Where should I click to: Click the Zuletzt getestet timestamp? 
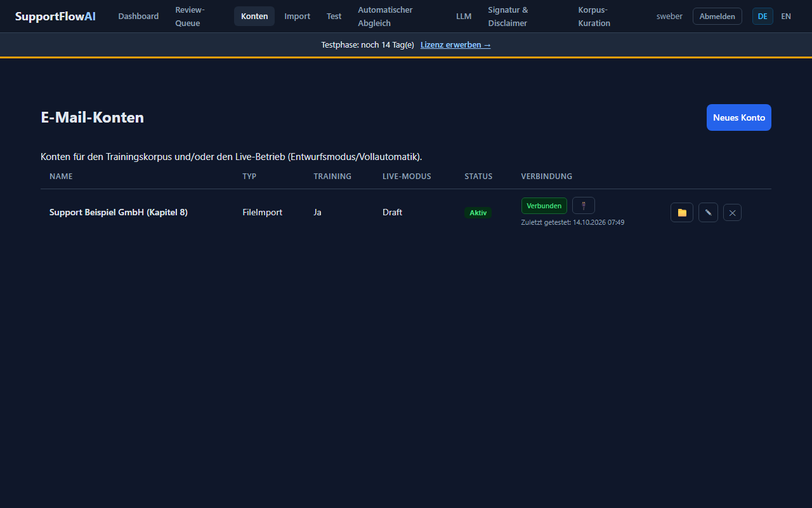(x=573, y=223)
